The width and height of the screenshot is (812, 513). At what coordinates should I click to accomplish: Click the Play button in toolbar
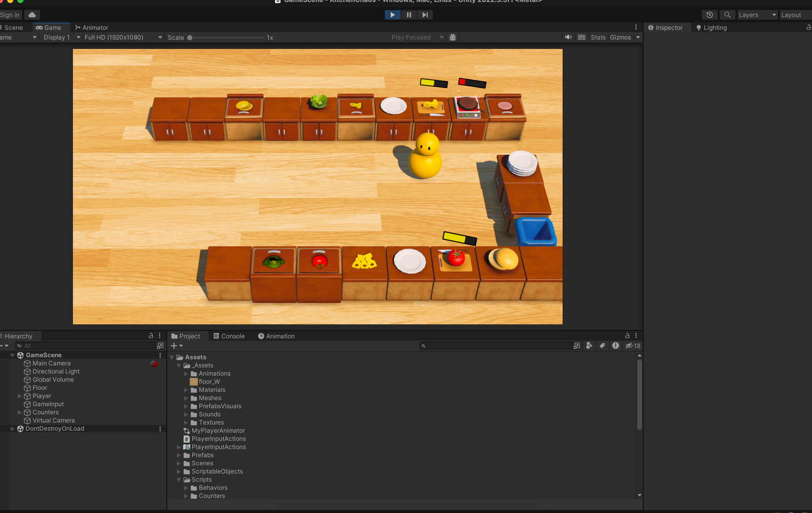click(392, 15)
